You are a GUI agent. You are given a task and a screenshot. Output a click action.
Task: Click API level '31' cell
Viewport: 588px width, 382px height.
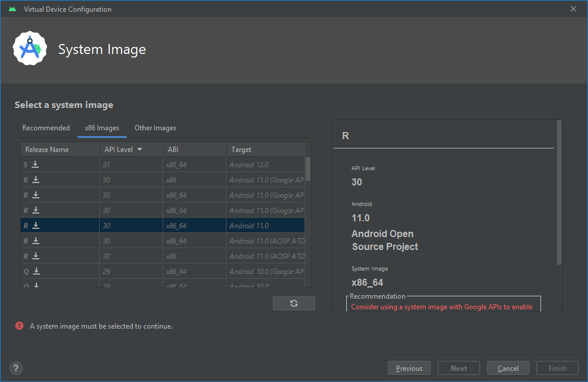coord(131,164)
